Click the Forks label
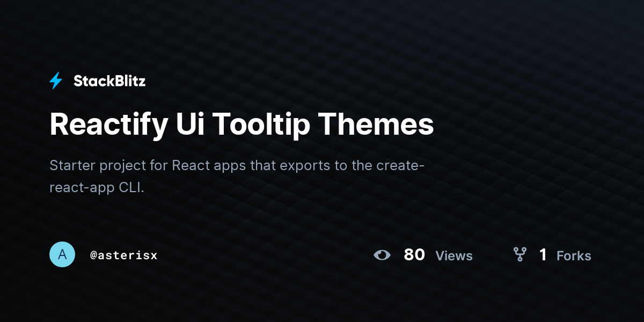Viewport: 644px width, 322px height. click(574, 256)
